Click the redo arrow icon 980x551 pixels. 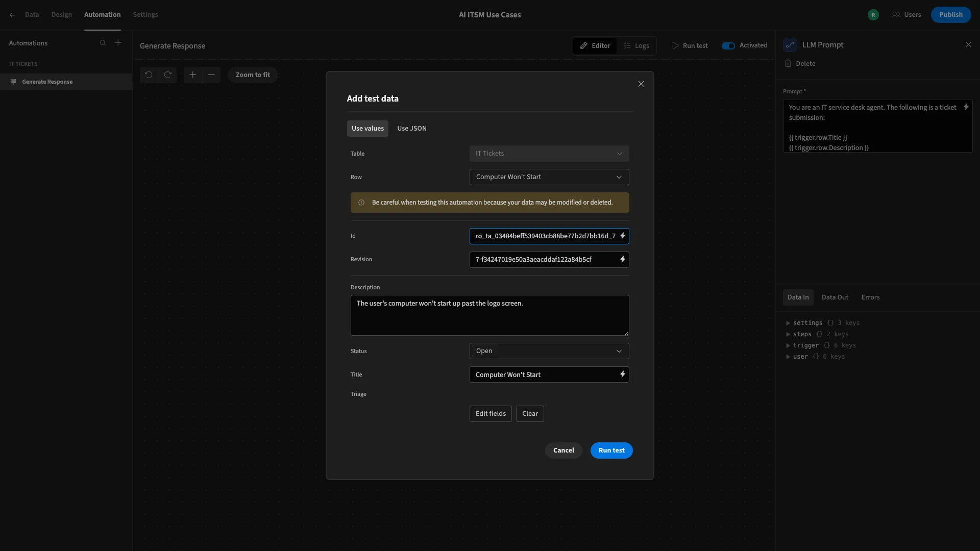click(167, 75)
